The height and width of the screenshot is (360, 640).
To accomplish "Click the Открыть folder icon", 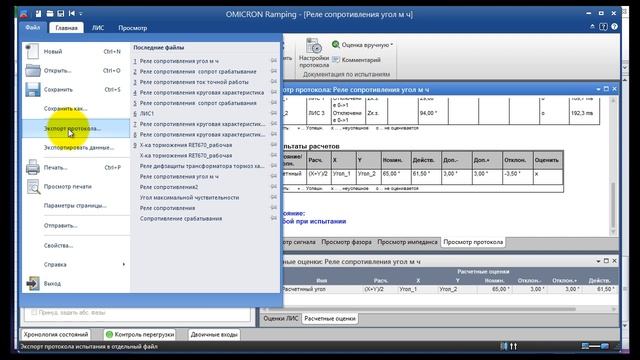I will pyautogui.click(x=33, y=71).
